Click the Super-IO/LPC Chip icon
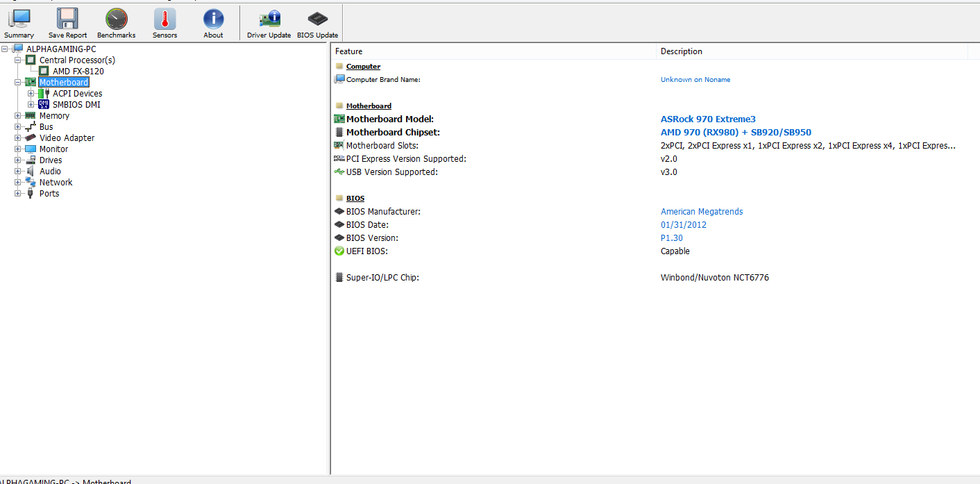 click(x=339, y=277)
